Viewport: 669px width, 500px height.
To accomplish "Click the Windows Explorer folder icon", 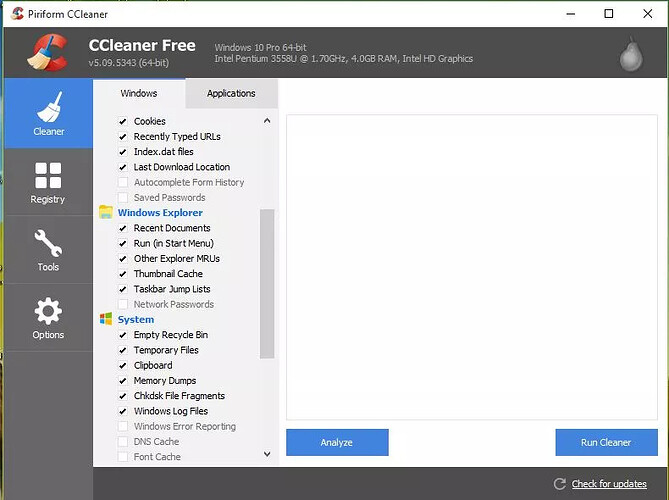I will [x=106, y=213].
